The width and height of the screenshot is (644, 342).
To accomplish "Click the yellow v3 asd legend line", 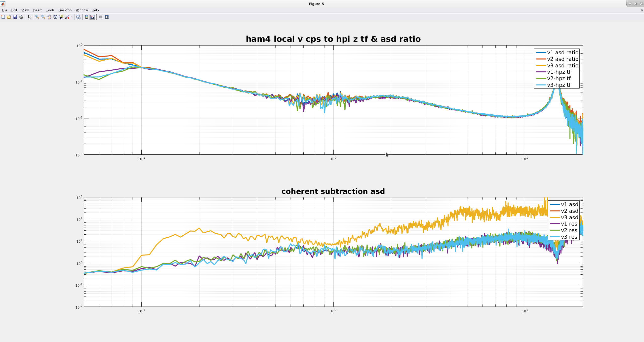I will click(x=555, y=218).
